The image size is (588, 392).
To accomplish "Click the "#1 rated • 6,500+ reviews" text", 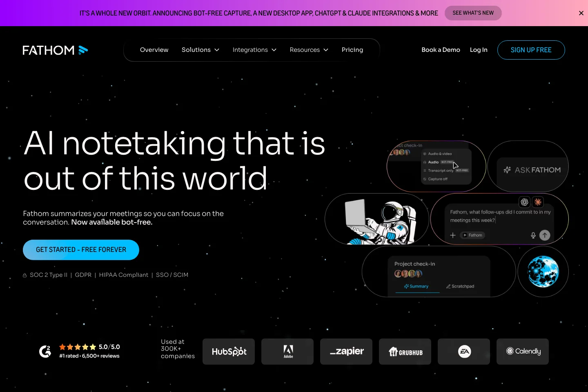I will coord(89,356).
